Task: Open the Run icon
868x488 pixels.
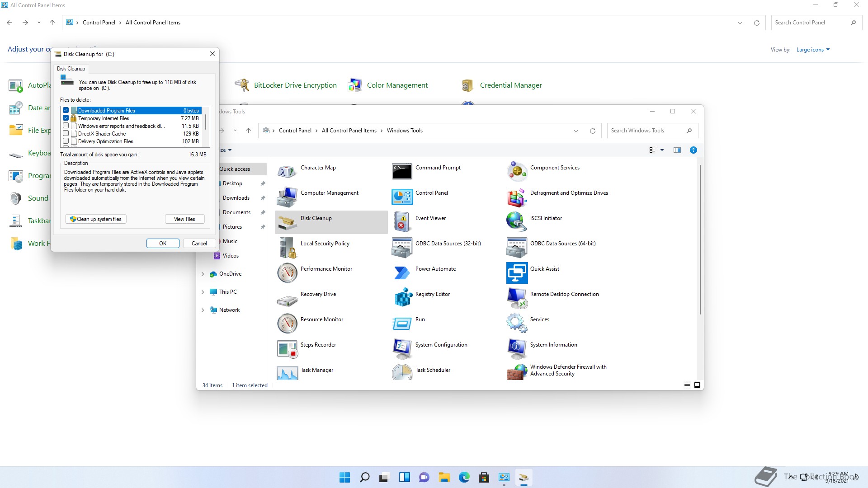Action: (402, 324)
